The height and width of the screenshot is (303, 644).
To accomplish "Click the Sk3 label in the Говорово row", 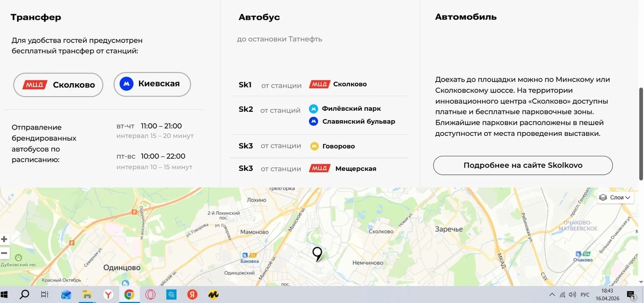I will [246, 146].
